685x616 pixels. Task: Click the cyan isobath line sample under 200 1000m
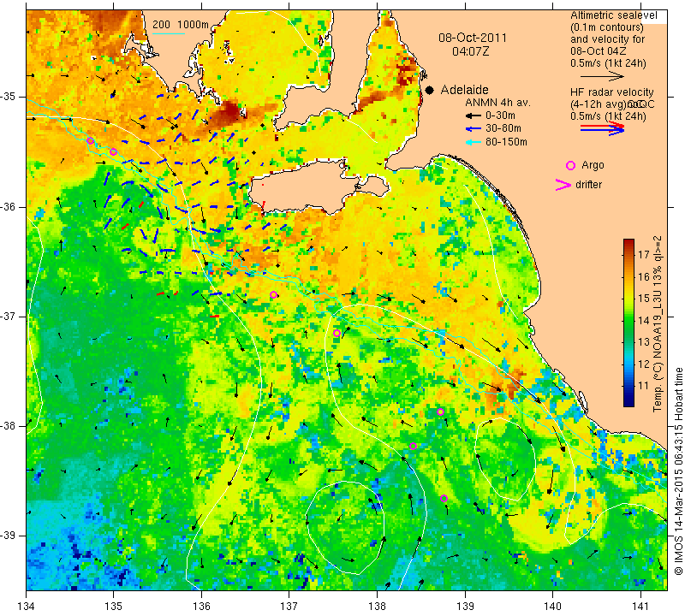pos(168,33)
